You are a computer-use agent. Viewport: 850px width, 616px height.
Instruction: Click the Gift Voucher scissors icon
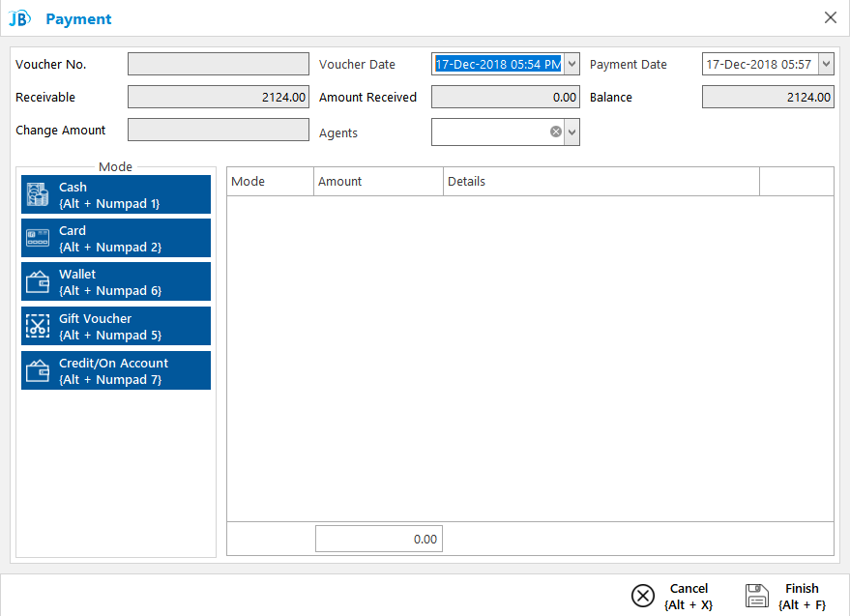38,326
